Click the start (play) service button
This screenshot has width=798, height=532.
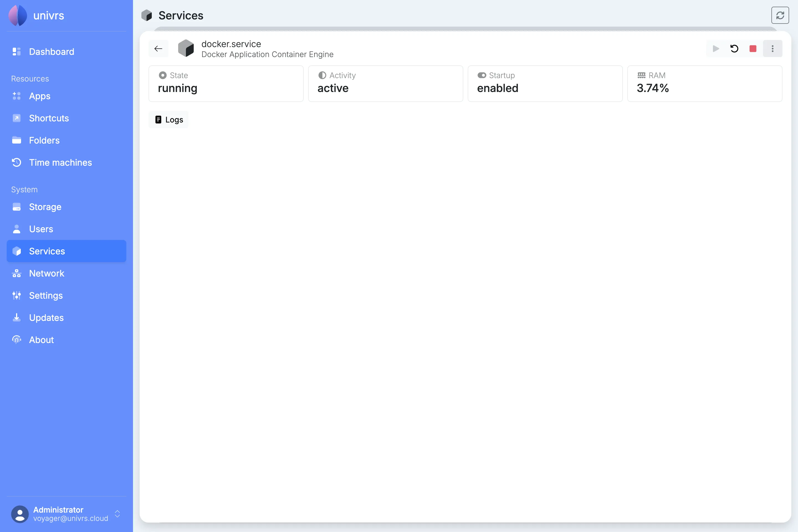point(715,48)
